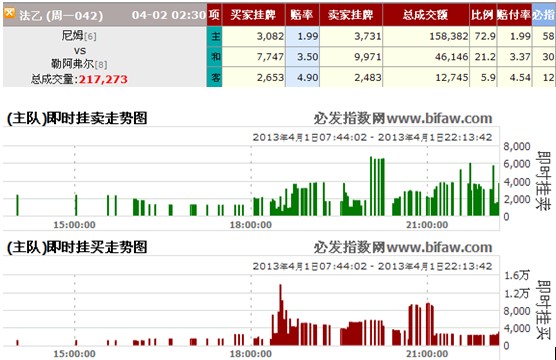
Task: Click the 总成交额 column header
Action: [x=426, y=15]
